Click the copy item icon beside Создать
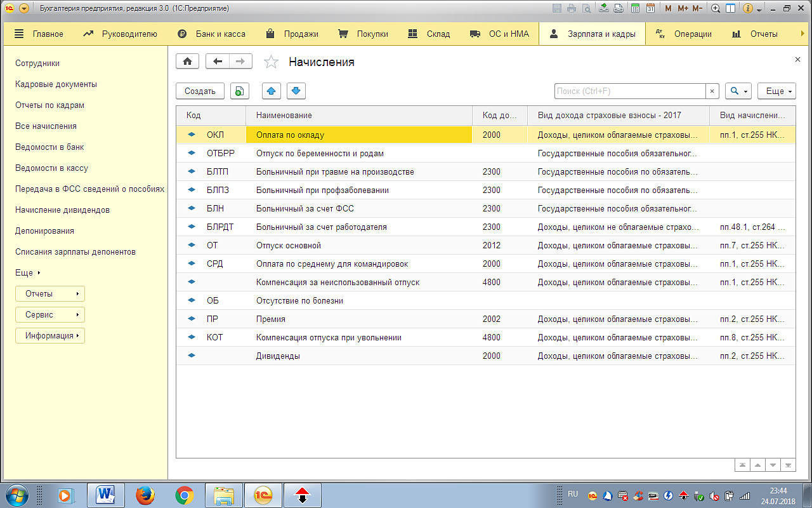Image resolution: width=812 pixels, height=508 pixels. click(x=239, y=91)
